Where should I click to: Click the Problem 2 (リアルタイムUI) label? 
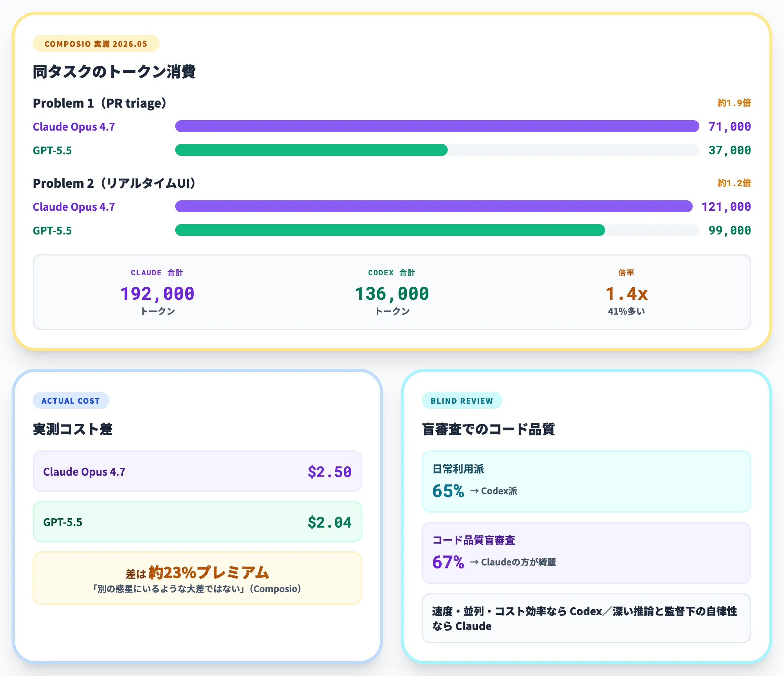(114, 183)
